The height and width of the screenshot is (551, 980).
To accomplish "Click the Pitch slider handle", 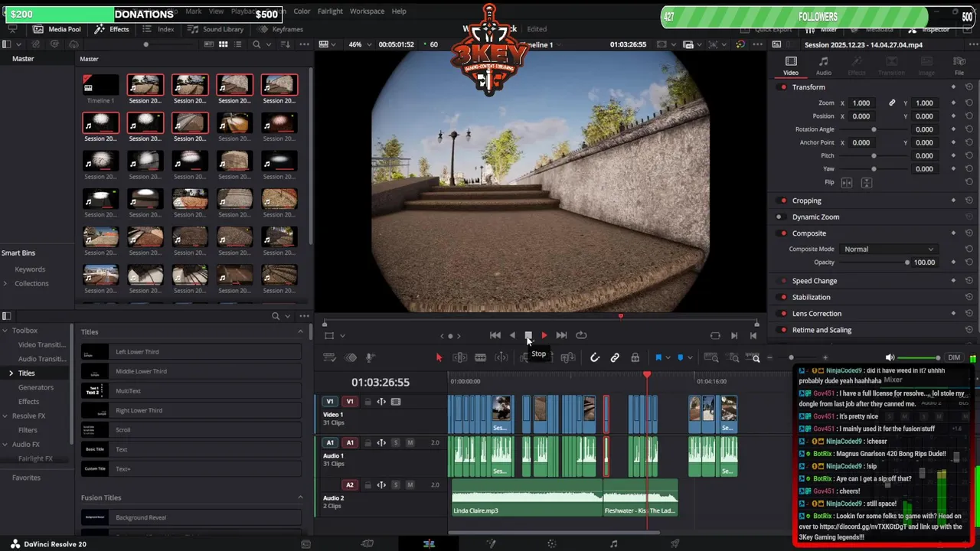I will tap(874, 156).
